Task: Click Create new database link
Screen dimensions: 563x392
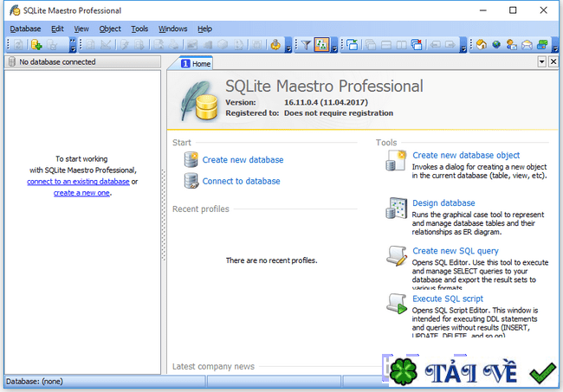Action: coord(243,159)
